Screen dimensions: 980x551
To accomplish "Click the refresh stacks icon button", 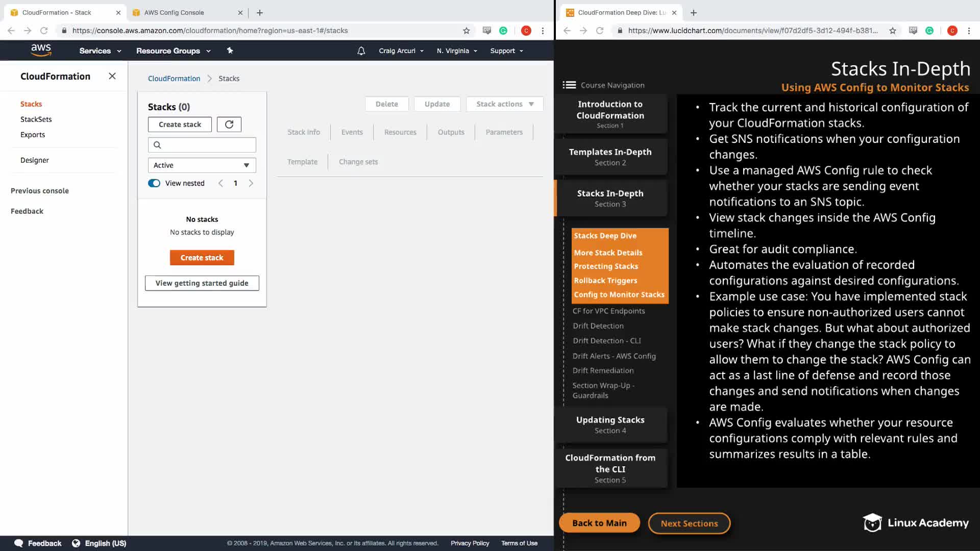I will tap(229, 124).
